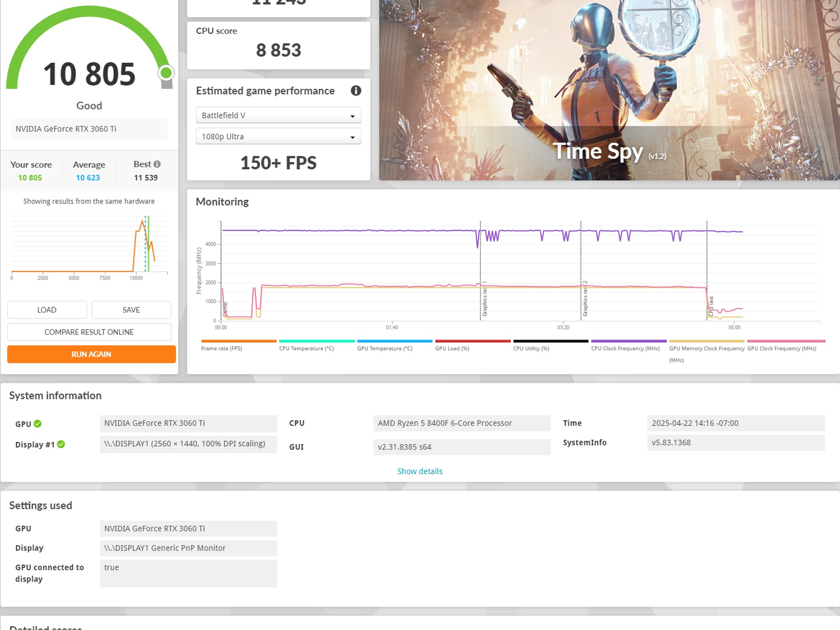Click the LOAD button

click(x=47, y=310)
